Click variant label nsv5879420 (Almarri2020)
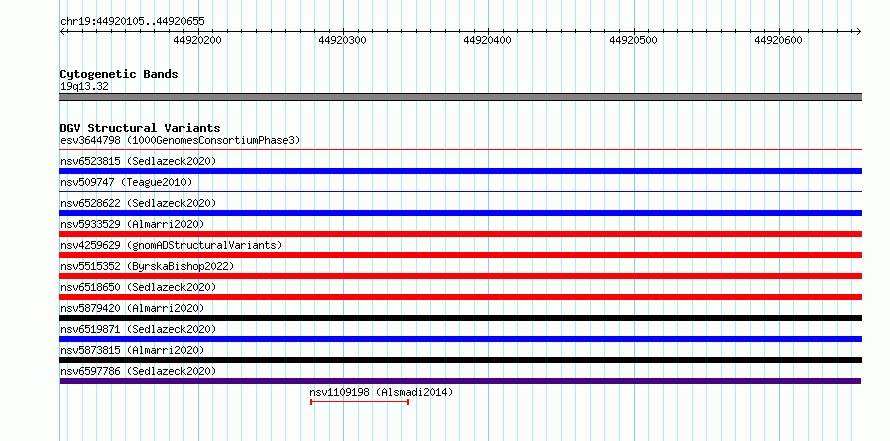Viewport: 890px width, 441px height. coord(132,308)
